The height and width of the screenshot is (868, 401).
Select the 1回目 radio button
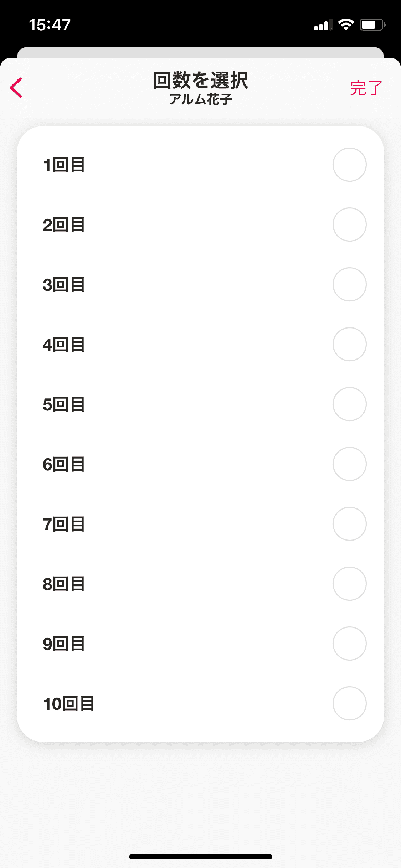coord(349,165)
